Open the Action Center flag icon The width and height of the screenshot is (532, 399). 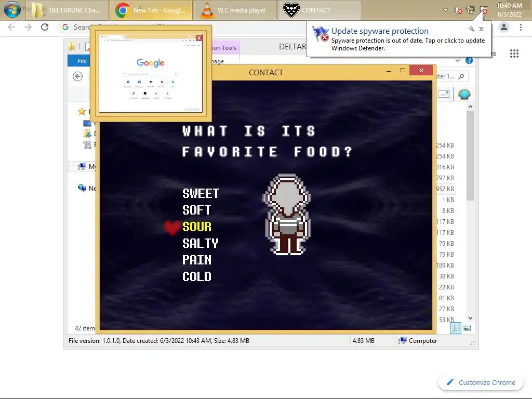coord(483,9)
